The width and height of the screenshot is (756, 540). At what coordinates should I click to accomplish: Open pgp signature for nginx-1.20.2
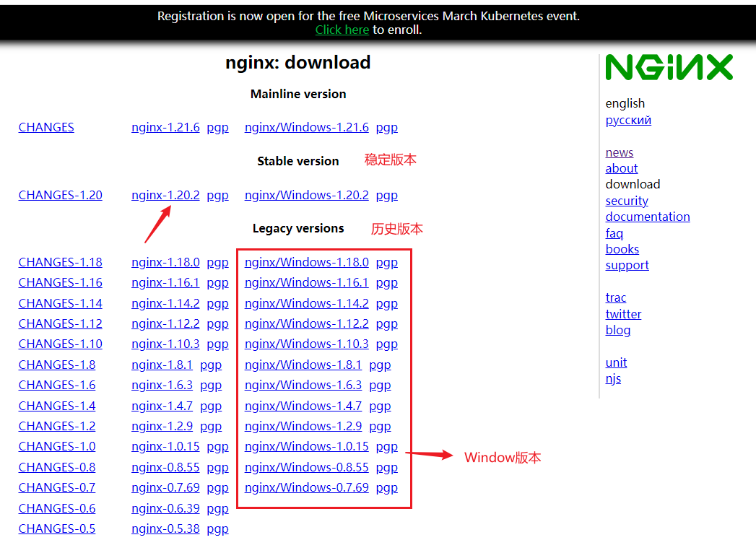[x=217, y=196]
